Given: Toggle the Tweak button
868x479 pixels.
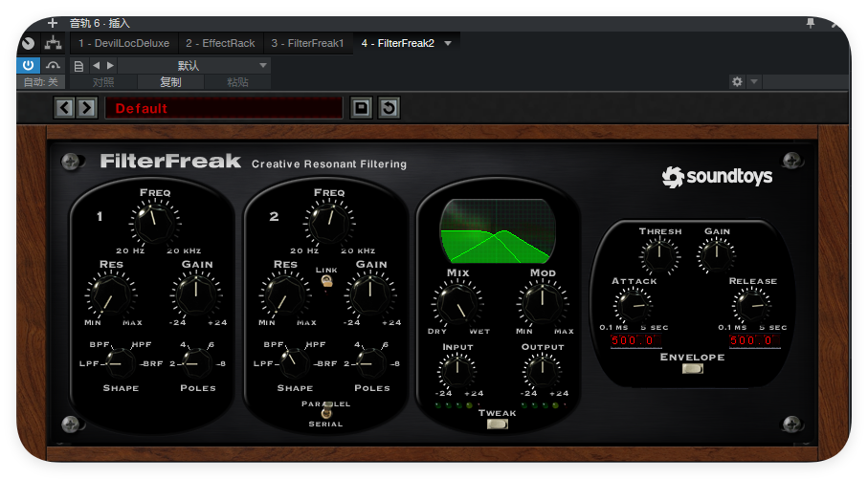Looking at the screenshot, I should click(x=497, y=425).
